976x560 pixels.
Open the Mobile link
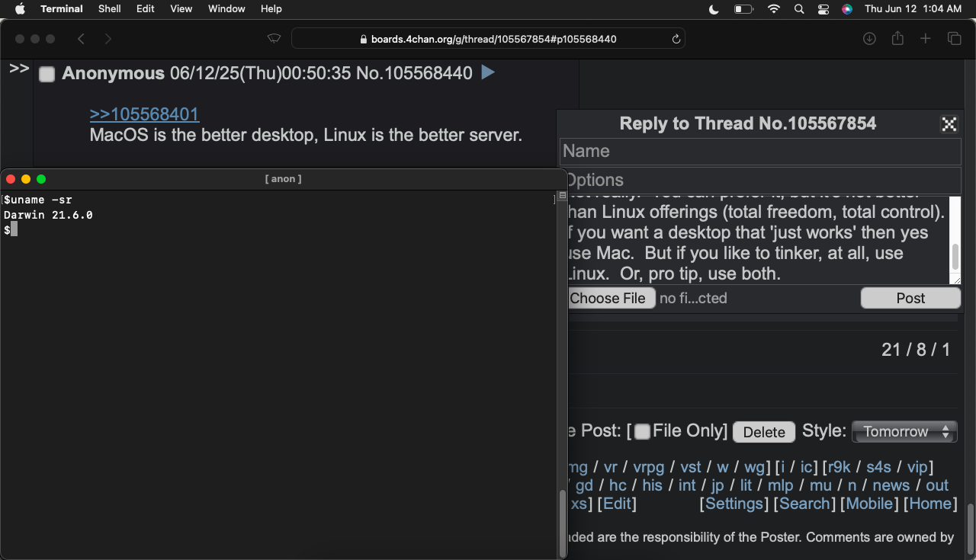(869, 504)
